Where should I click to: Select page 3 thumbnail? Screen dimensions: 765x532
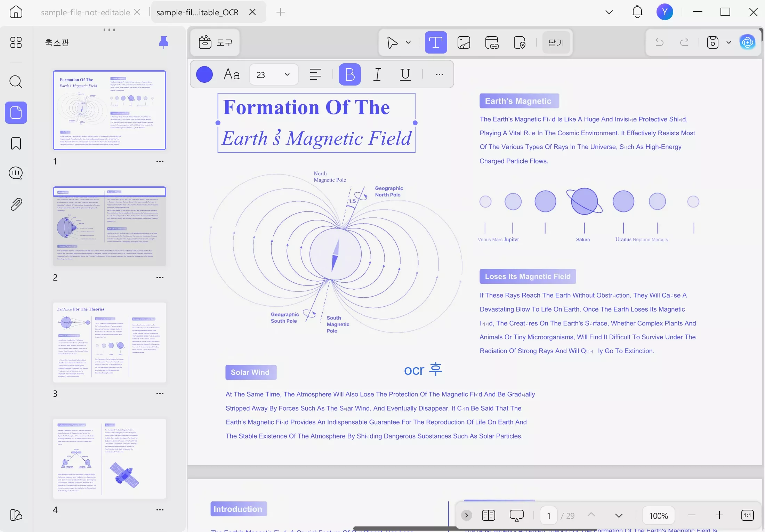point(110,342)
